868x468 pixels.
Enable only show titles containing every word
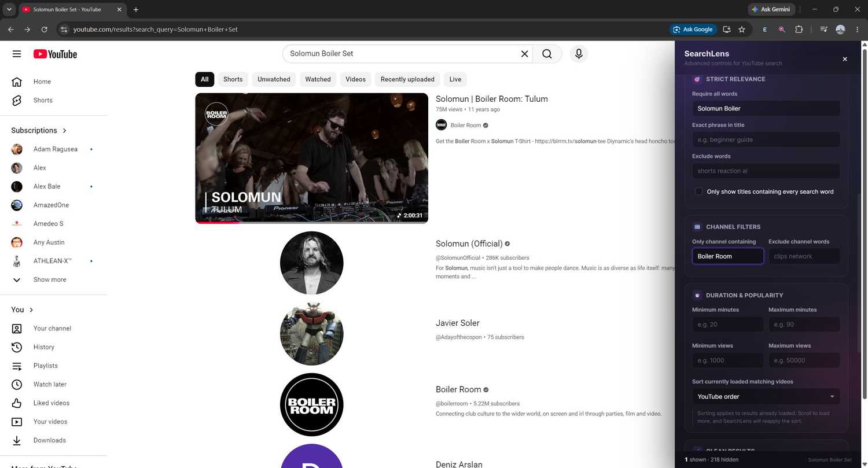pos(698,191)
